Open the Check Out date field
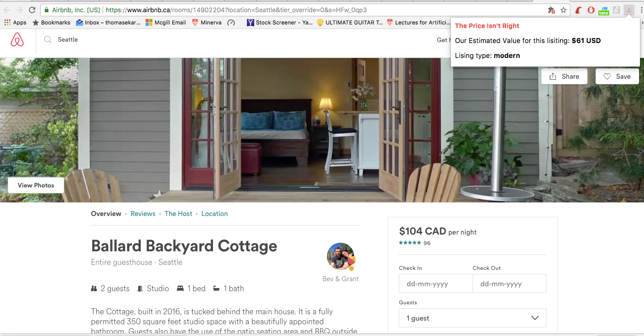The width and height of the screenshot is (644, 336). coord(509,284)
